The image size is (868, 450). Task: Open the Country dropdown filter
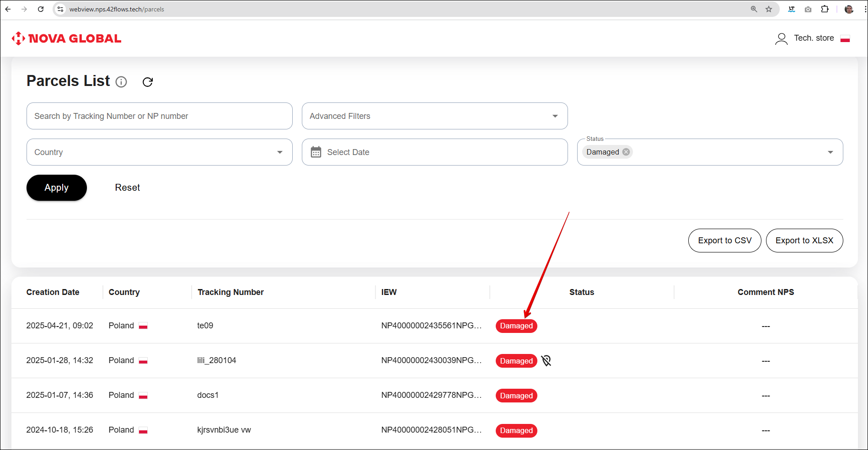coord(279,152)
